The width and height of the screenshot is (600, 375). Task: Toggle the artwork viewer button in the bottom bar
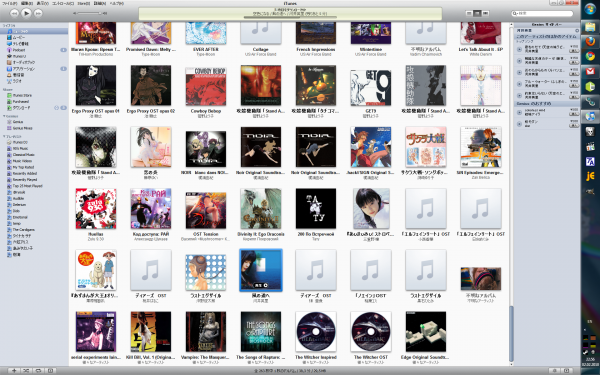[50, 370]
